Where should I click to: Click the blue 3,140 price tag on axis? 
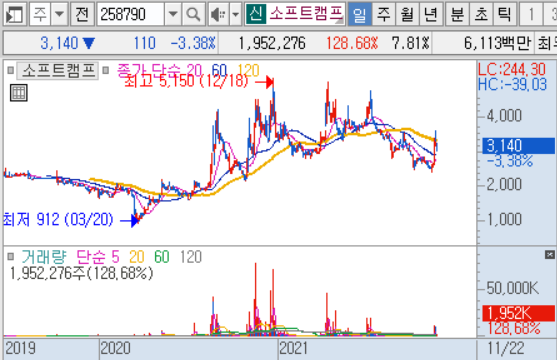pos(518,146)
